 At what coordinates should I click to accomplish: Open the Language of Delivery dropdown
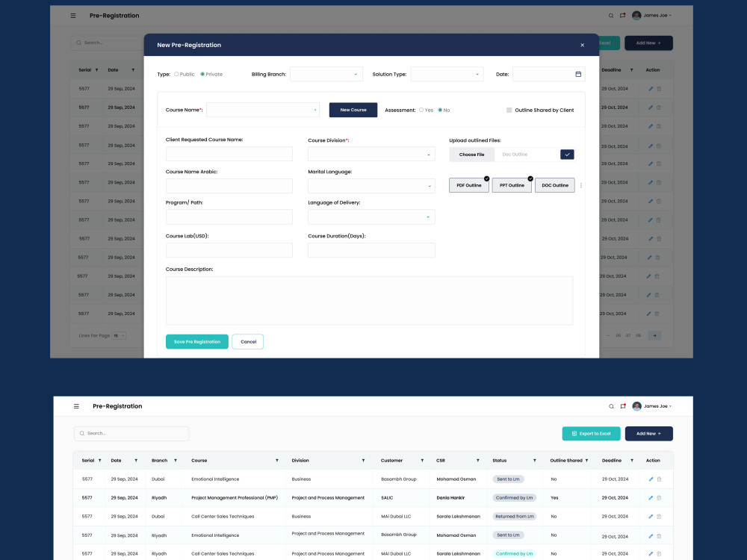coord(371,217)
